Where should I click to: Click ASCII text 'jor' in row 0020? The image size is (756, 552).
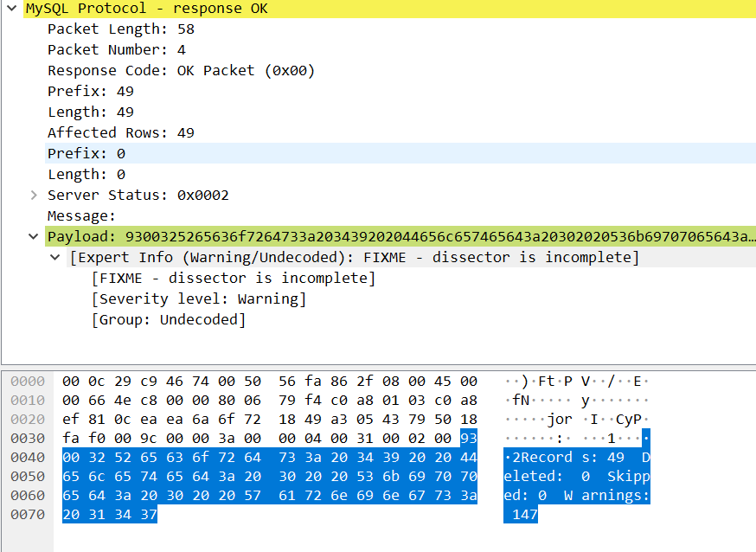560,420
